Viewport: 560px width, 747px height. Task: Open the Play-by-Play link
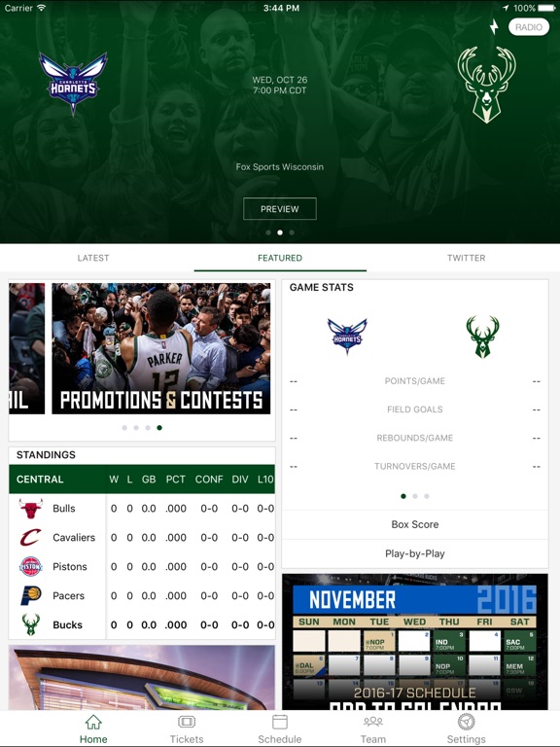[x=415, y=553]
